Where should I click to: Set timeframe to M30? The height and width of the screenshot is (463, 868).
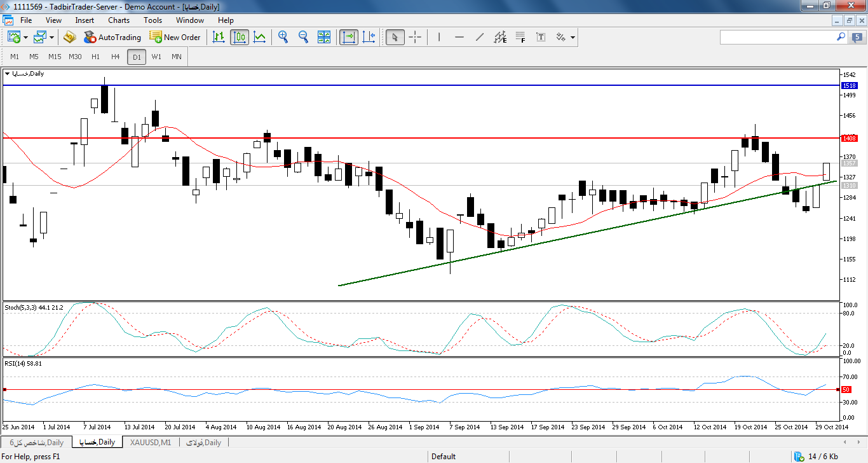(x=75, y=57)
